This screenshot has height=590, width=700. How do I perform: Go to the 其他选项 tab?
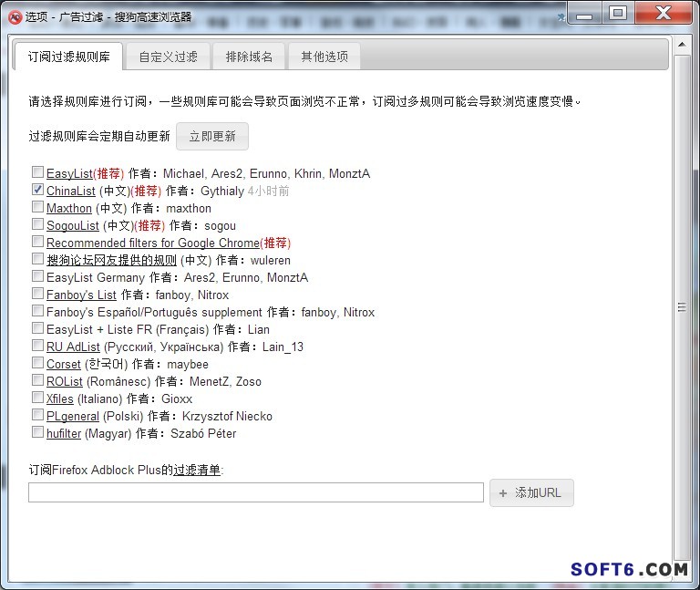click(x=324, y=57)
